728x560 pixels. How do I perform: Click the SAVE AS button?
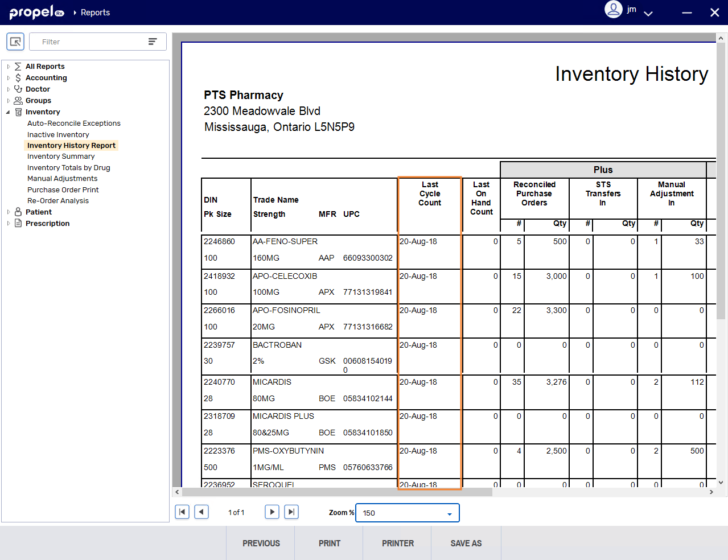(466, 543)
